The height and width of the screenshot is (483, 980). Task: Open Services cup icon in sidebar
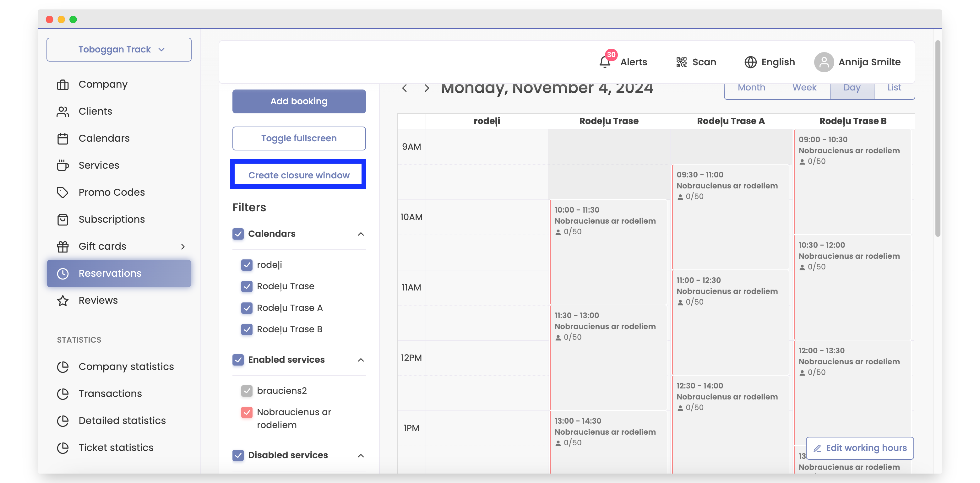(x=63, y=166)
